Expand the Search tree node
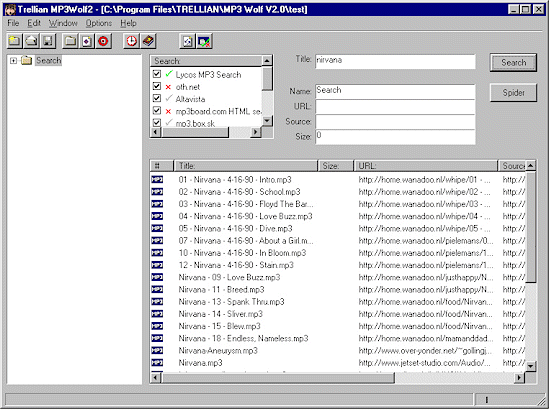The height and width of the screenshot is (410, 550). click(x=13, y=61)
